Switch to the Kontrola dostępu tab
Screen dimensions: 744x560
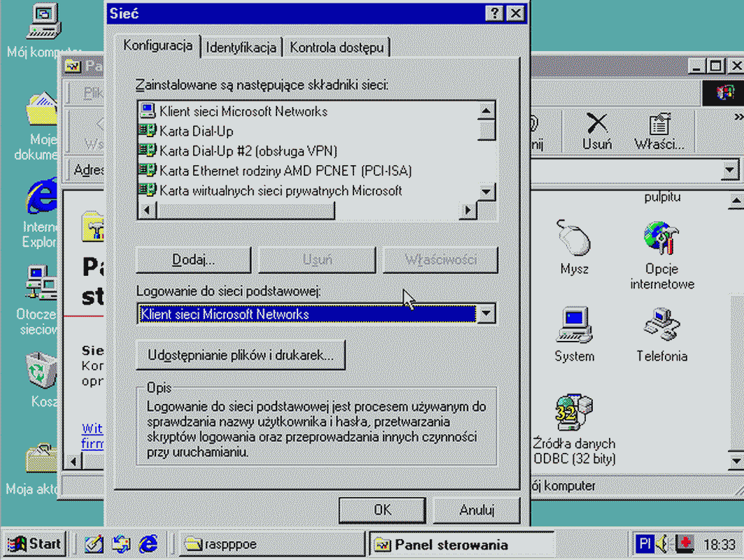pyautogui.click(x=337, y=48)
